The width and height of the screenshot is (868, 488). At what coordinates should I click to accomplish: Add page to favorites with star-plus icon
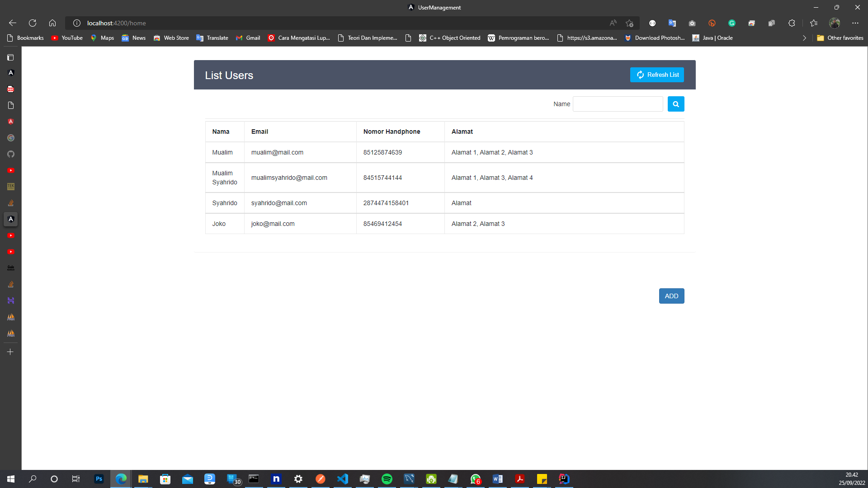[630, 23]
